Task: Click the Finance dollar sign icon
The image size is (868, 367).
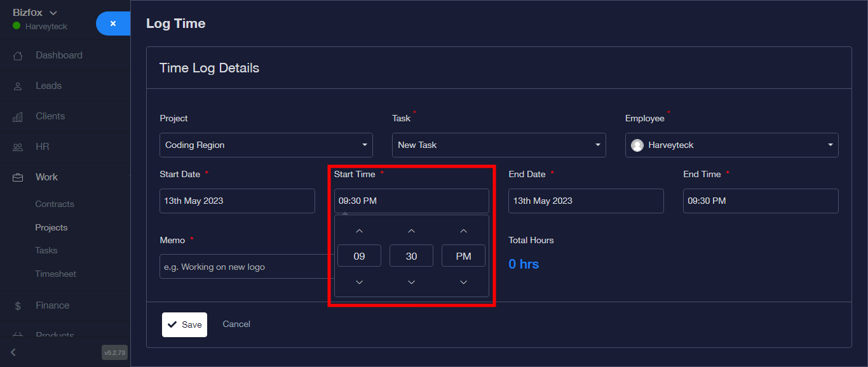Action: (x=18, y=306)
